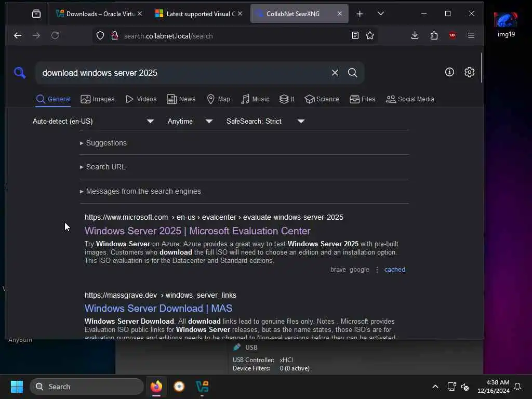Close the Latest supported Visual C tab
The image size is (532, 399).
(240, 14)
